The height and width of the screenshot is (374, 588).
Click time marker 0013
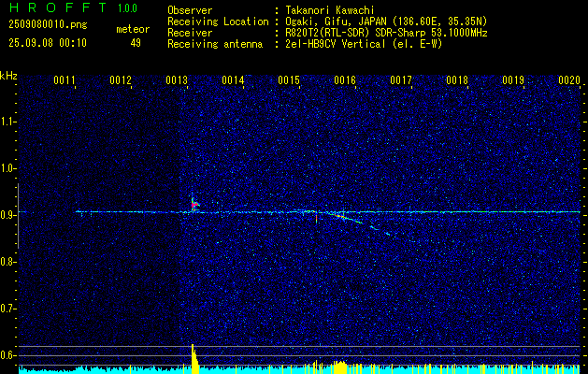click(x=177, y=80)
